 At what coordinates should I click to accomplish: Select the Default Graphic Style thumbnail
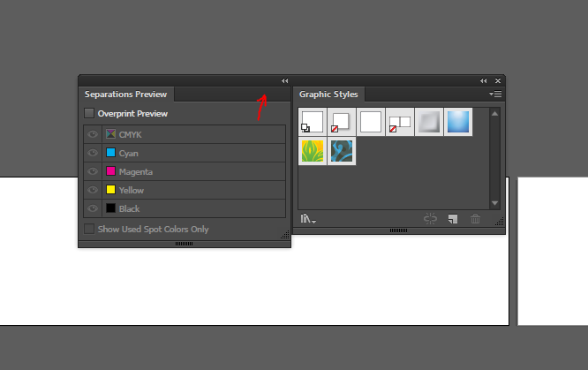(313, 122)
